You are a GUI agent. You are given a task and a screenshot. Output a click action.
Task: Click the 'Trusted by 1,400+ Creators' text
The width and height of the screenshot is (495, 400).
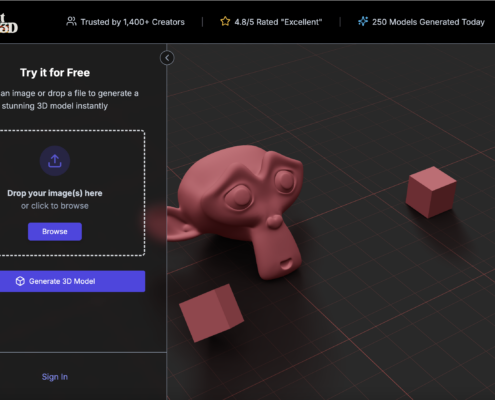pyautogui.click(x=133, y=22)
